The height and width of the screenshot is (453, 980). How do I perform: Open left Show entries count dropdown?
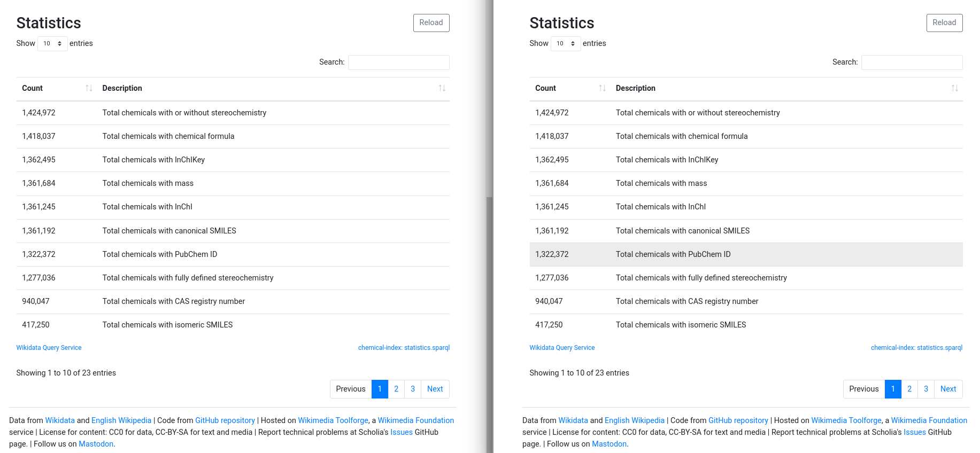pos(52,43)
